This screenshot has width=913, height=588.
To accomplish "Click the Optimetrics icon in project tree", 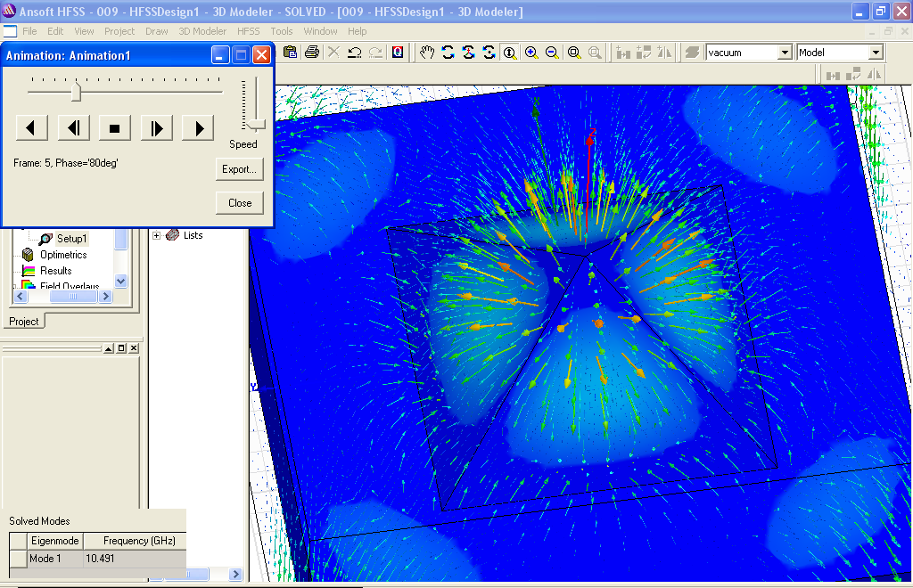I will pos(28,255).
